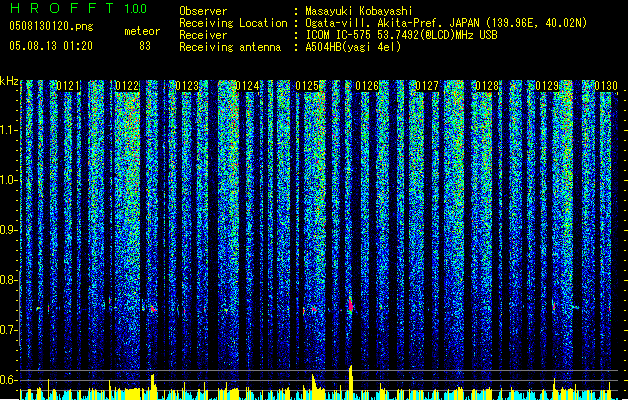
Task: Click the date stamp 05.08.13 01:20
Action: click(x=51, y=46)
